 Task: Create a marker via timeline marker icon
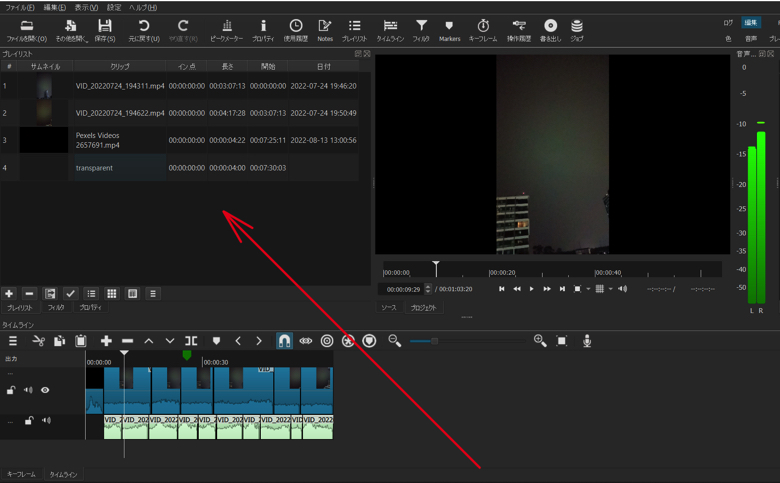click(216, 341)
